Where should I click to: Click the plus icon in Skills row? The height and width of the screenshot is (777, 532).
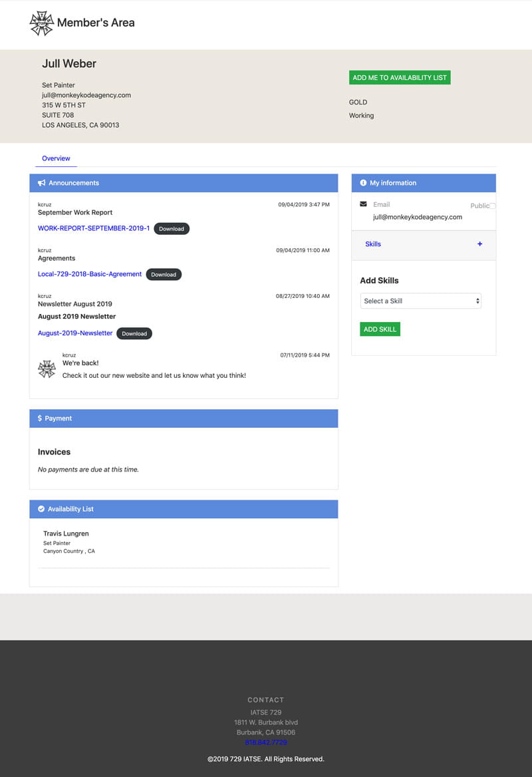(479, 244)
